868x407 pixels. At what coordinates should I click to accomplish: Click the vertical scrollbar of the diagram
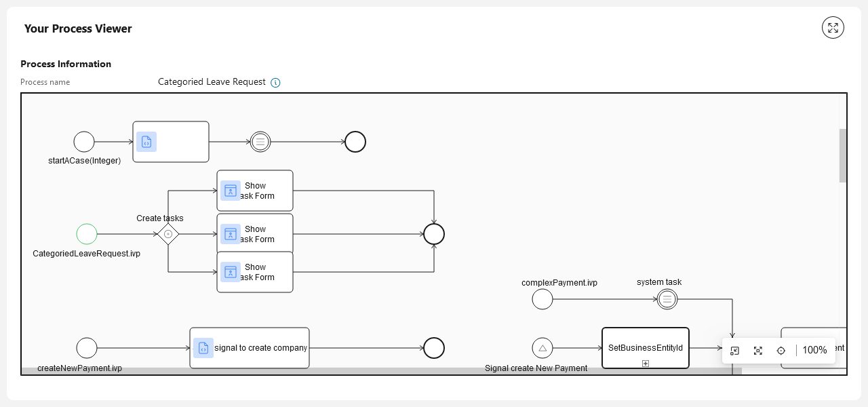[843, 155]
